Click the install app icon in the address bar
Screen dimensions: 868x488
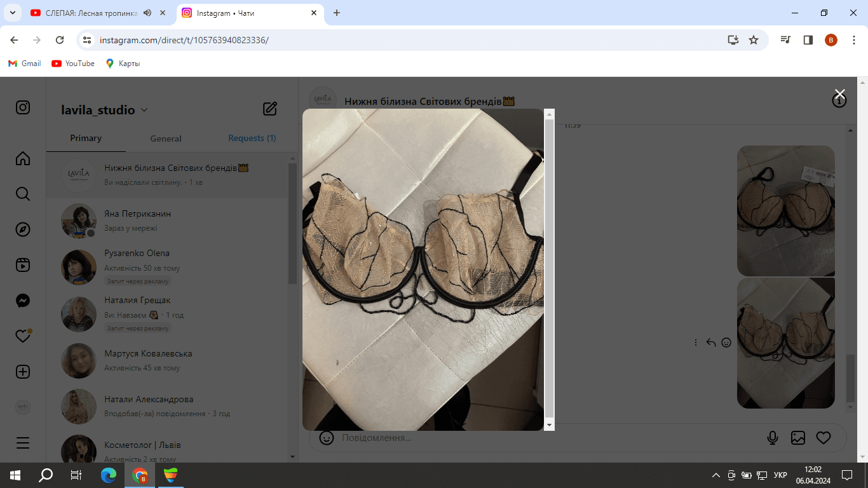click(x=733, y=40)
